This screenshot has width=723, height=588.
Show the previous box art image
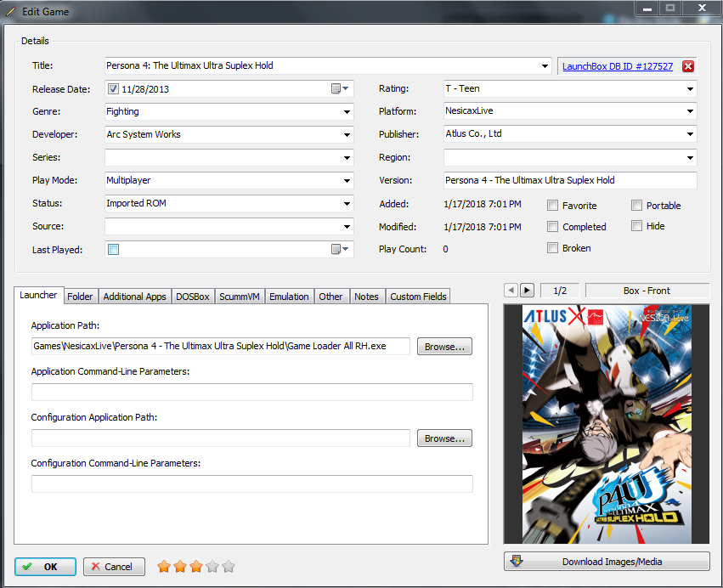[511, 290]
